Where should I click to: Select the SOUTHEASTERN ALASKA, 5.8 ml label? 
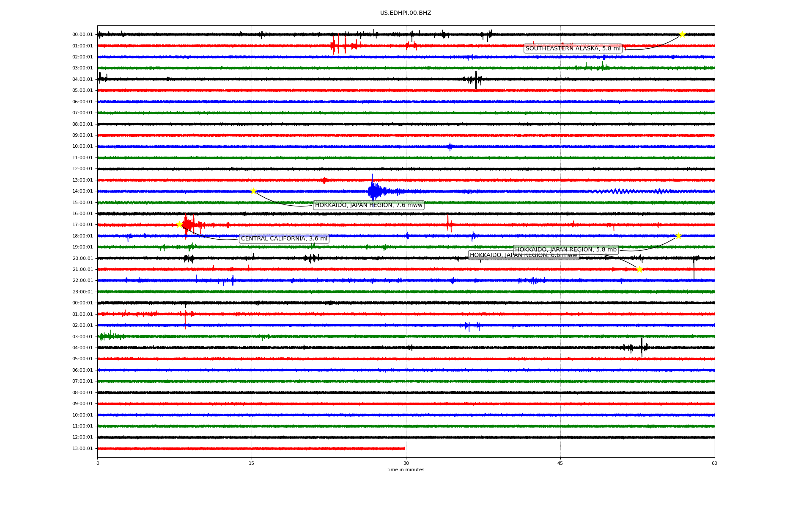coord(573,49)
